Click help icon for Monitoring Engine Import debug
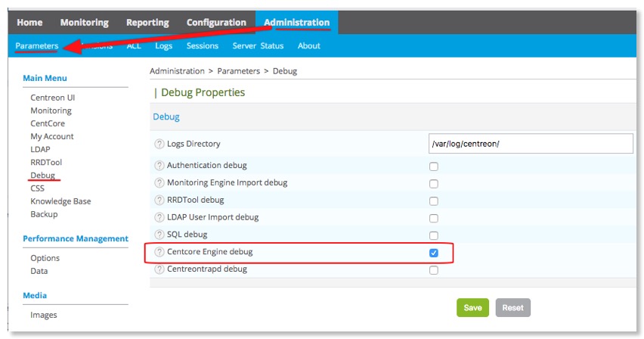The image size is (644, 339). pyautogui.click(x=159, y=182)
